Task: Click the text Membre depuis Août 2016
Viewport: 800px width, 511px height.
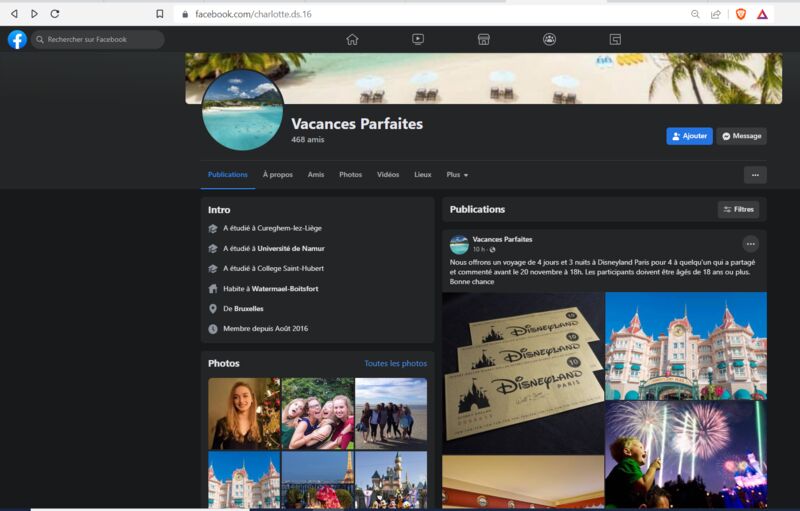Action: (265, 328)
